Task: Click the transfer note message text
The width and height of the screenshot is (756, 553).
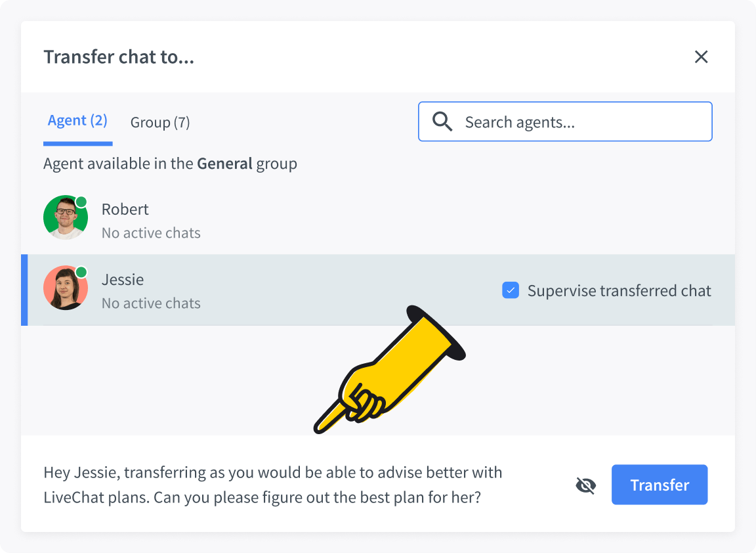Action: (272, 485)
